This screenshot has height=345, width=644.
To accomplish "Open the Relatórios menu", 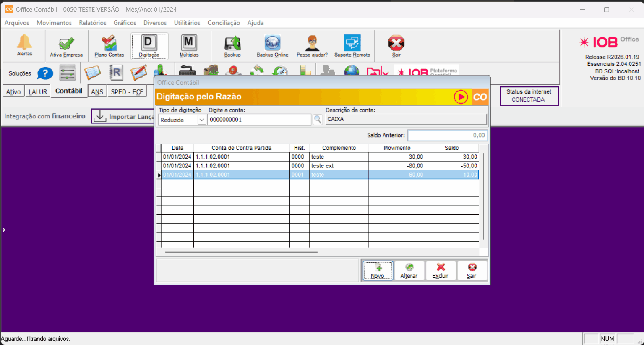I will coord(92,23).
